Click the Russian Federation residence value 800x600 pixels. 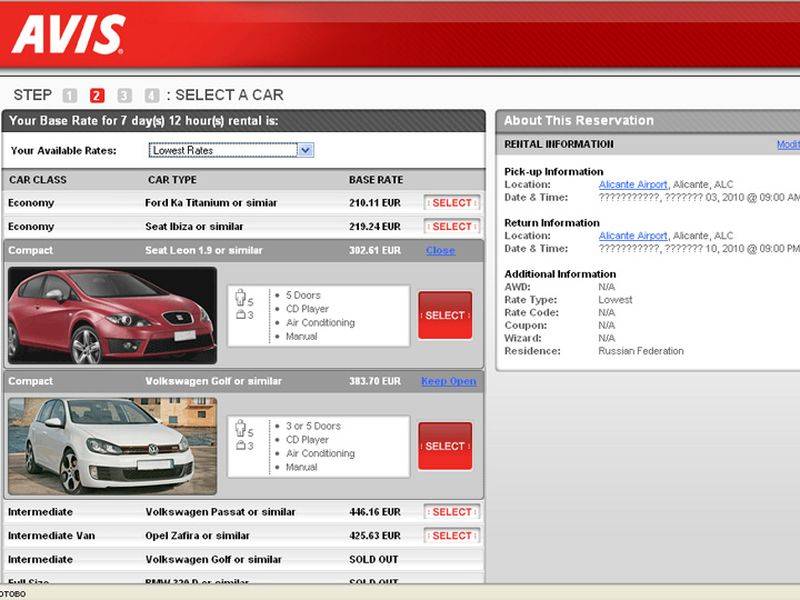[x=641, y=351]
